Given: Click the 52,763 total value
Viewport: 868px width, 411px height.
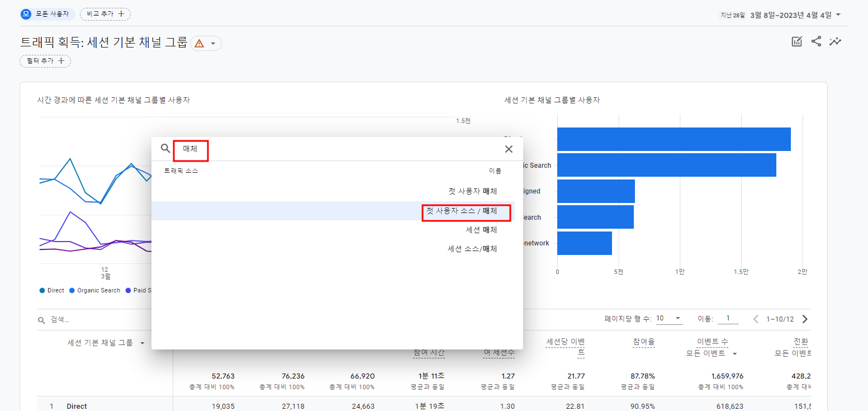Looking at the screenshot, I should 223,376.
